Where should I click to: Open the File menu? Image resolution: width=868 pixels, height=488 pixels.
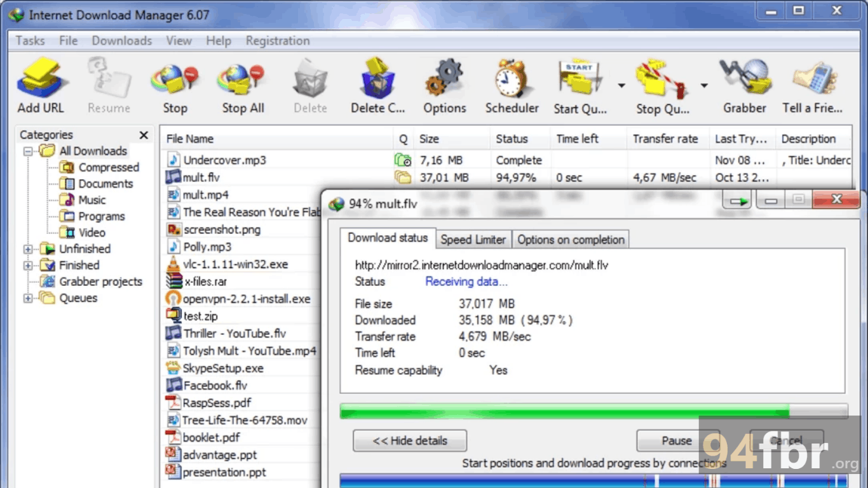pyautogui.click(x=68, y=41)
